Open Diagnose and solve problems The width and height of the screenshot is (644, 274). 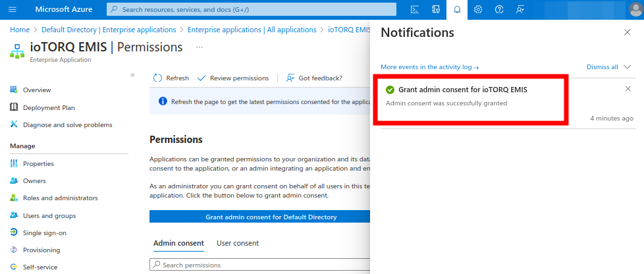(x=68, y=125)
